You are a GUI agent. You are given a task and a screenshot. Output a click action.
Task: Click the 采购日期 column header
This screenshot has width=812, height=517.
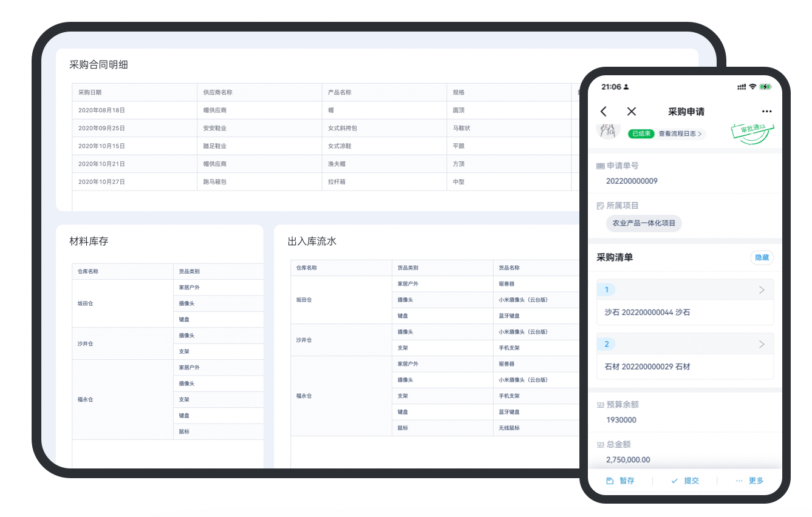pyautogui.click(x=90, y=93)
